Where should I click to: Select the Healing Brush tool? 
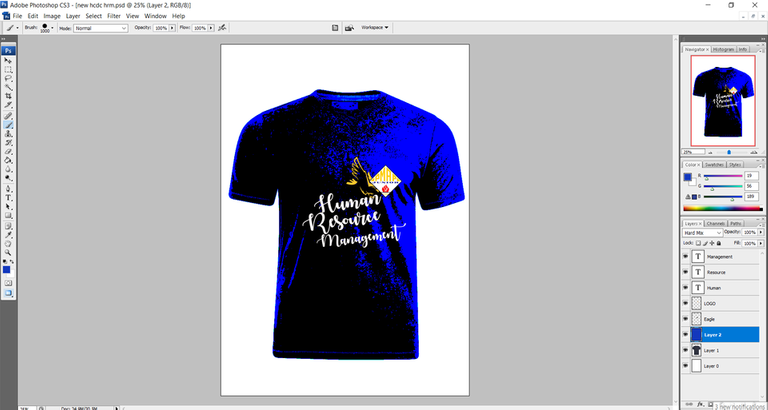(x=8, y=116)
